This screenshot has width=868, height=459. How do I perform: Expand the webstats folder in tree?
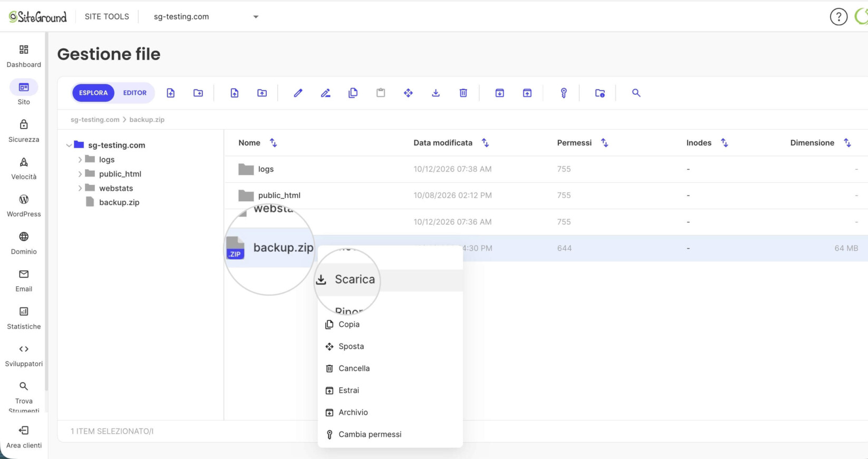80,188
